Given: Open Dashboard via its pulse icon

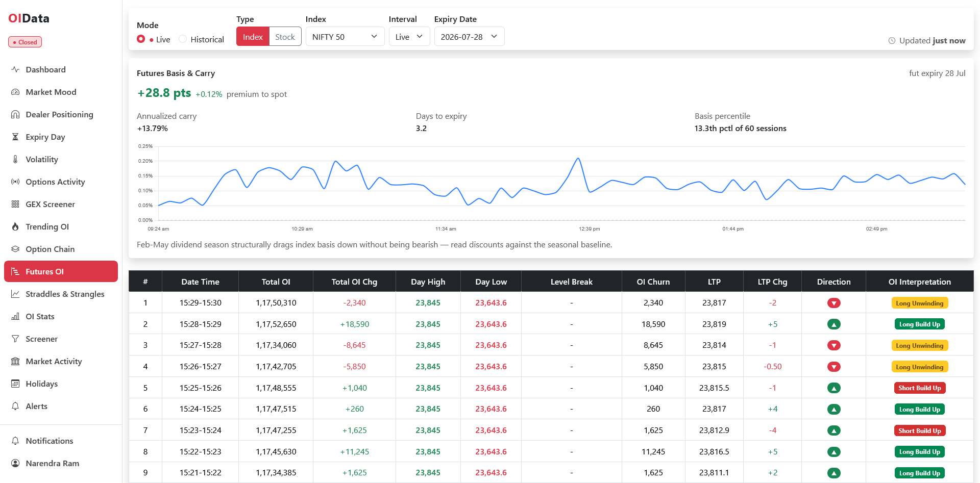Looking at the screenshot, I should click(x=15, y=69).
